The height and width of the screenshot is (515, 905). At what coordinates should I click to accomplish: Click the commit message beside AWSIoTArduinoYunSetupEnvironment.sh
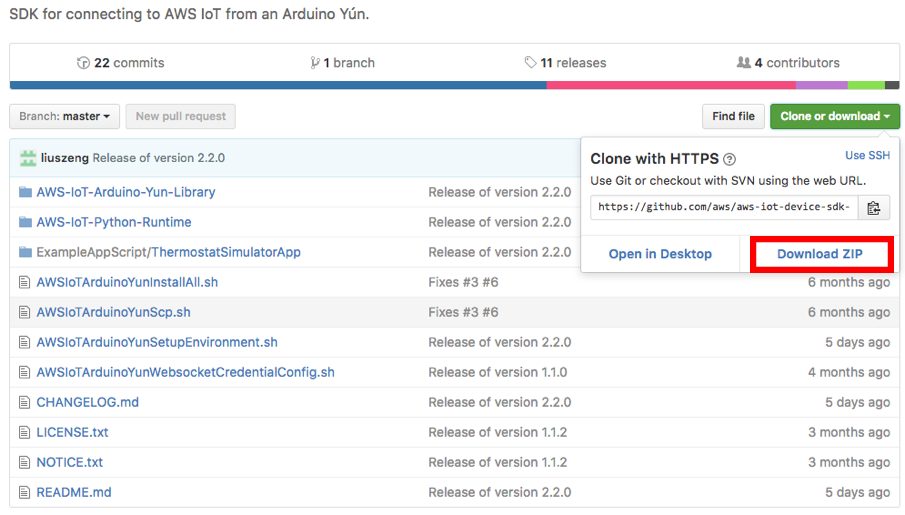coord(499,342)
